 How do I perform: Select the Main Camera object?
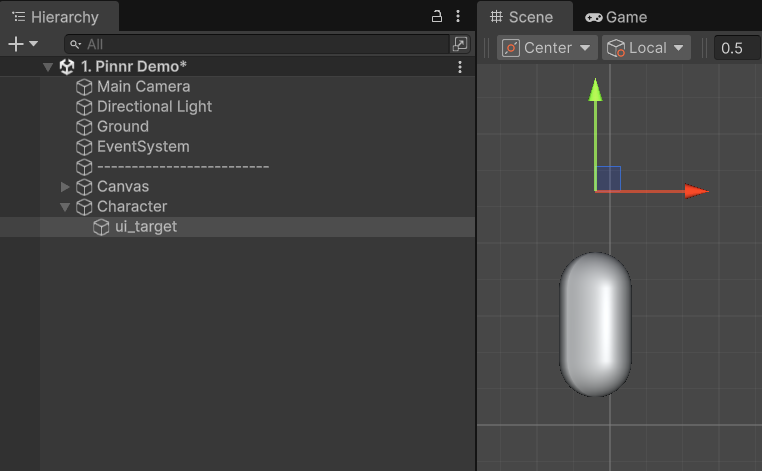click(x=143, y=87)
